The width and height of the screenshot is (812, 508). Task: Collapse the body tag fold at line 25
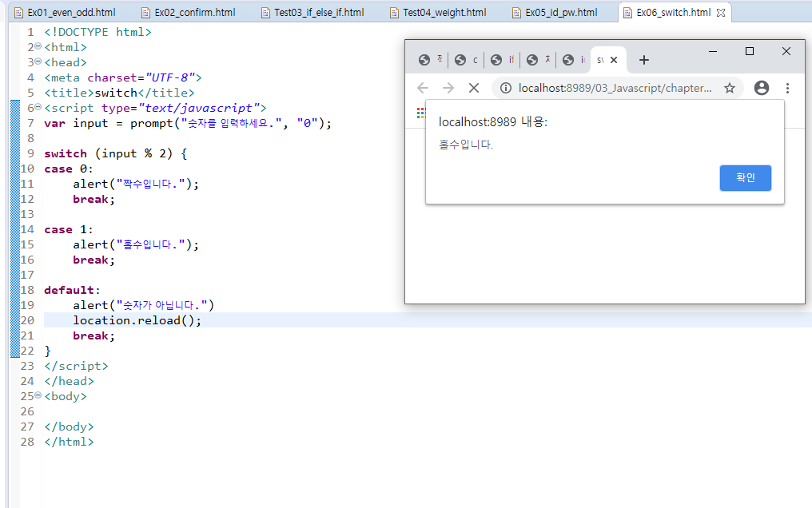pos(38,395)
